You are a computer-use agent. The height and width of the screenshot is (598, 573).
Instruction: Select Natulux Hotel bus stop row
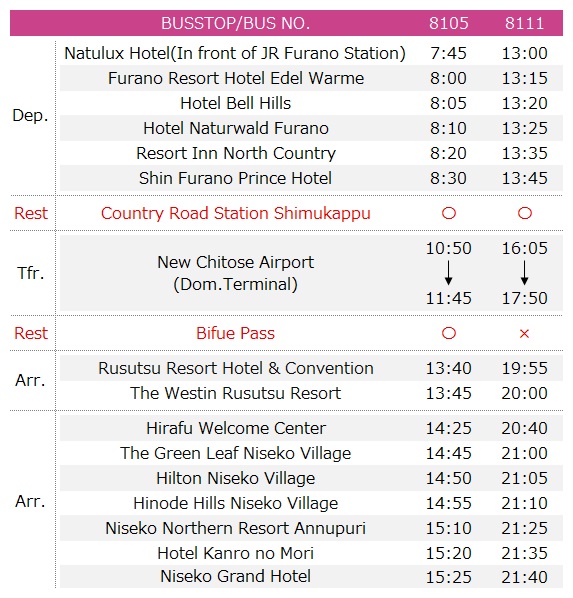311,53
